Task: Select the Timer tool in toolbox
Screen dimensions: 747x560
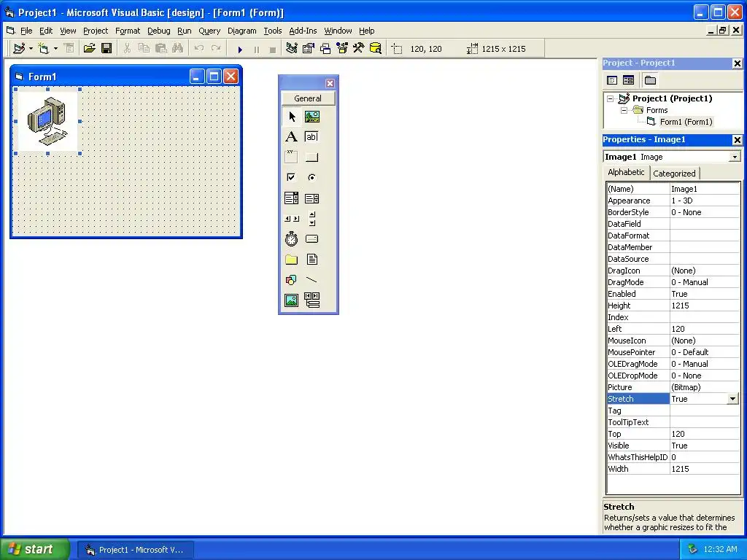Action: [292, 238]
